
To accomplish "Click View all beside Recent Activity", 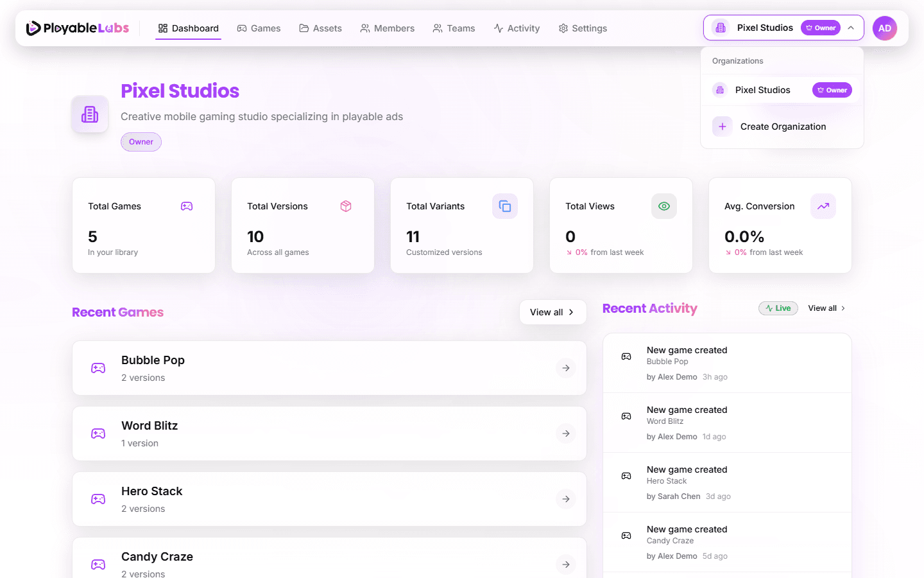I will (823, 308).
